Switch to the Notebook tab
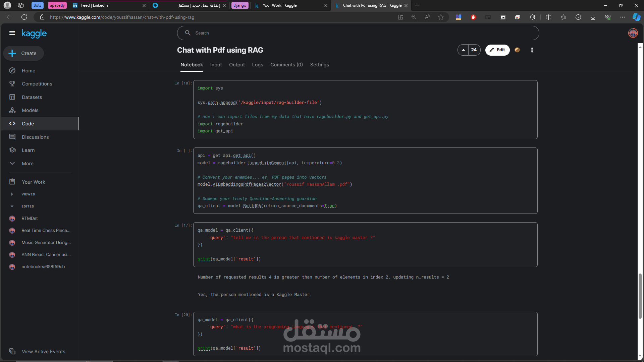This screenshot has width=644, height=362. click(x=192, y=65)
